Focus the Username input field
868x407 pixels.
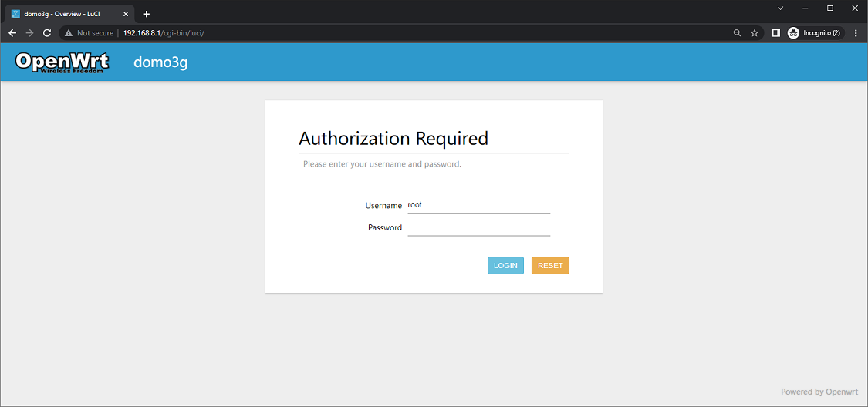tap(478, 206)
